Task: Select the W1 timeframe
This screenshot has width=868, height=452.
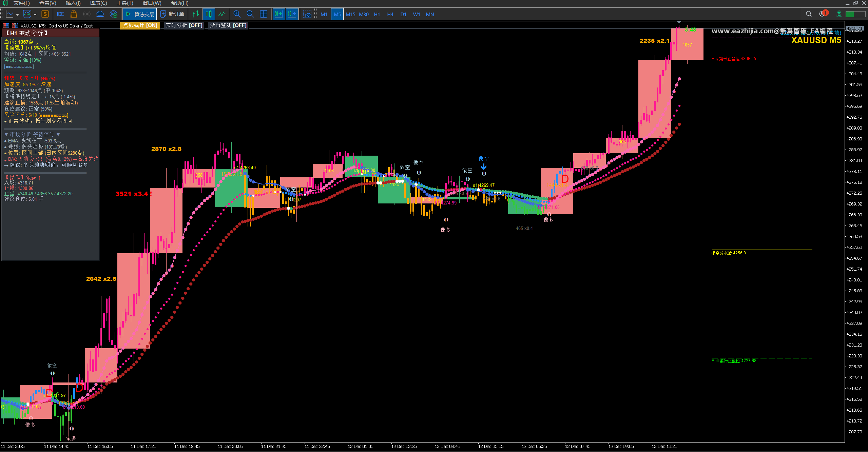Action: coord(417,15)
